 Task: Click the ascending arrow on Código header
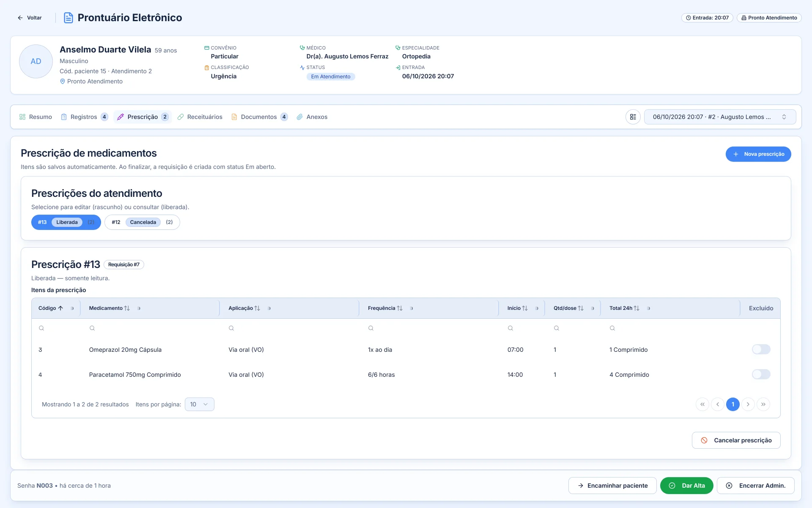pyautogui.click(x=60, y=308)
